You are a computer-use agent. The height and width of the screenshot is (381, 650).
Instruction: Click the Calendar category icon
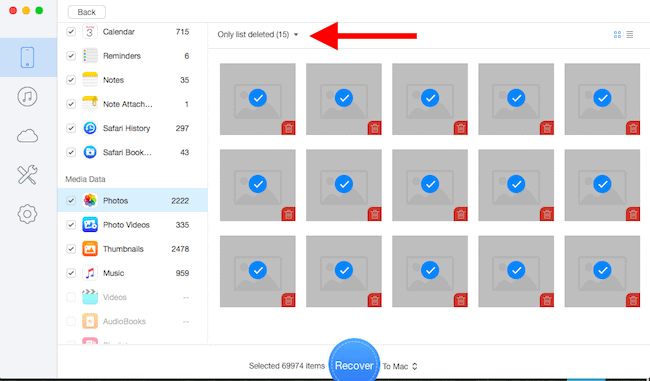(90, 32)
